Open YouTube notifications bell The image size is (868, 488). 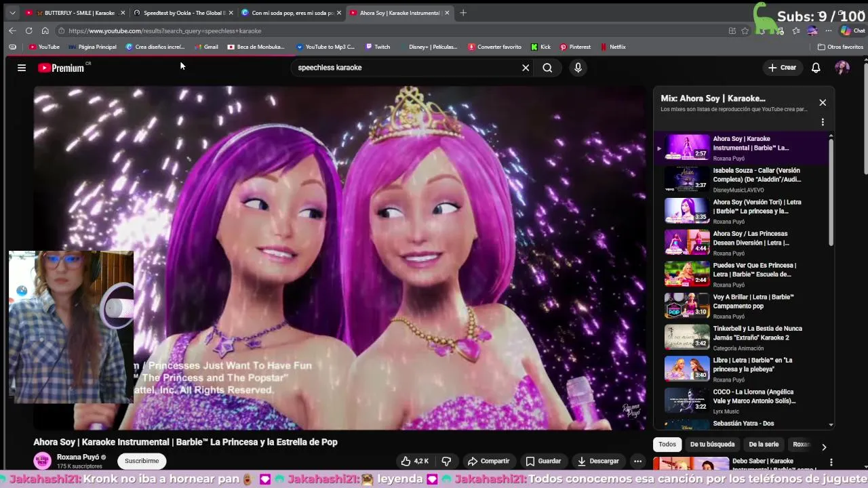pos(816,68)
